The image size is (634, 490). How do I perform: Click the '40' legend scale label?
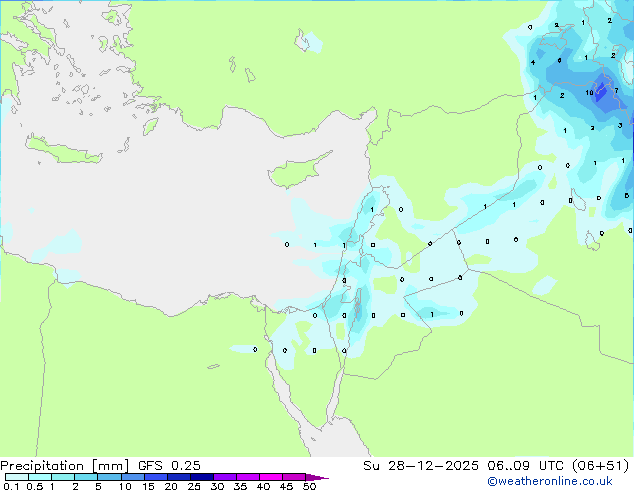pos(263,486)
